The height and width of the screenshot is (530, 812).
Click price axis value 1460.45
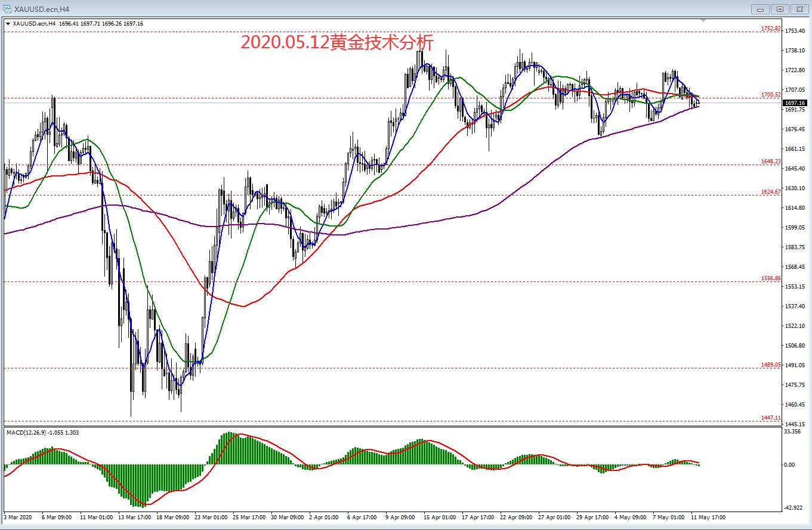click(795, 405)
